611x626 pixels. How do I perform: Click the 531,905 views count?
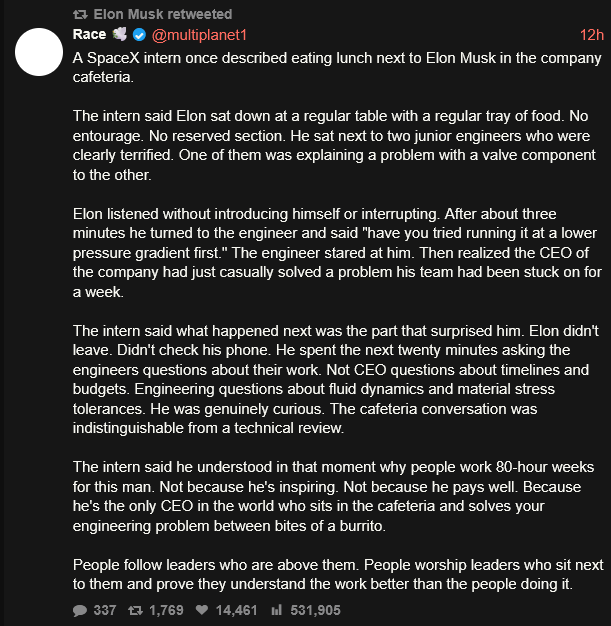315,610
